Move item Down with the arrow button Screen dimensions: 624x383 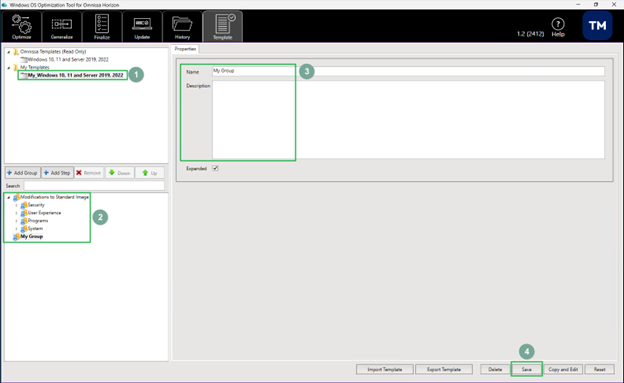click(x=119, y=173)
